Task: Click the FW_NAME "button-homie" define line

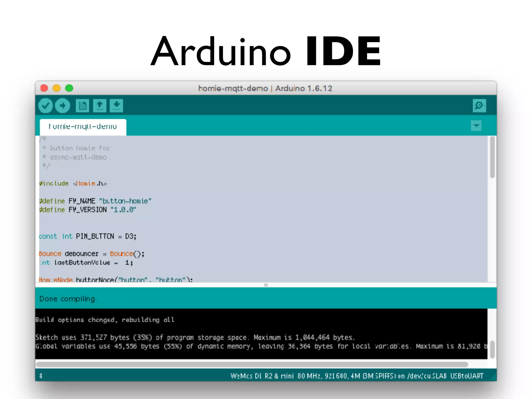Action: [95, 201]
